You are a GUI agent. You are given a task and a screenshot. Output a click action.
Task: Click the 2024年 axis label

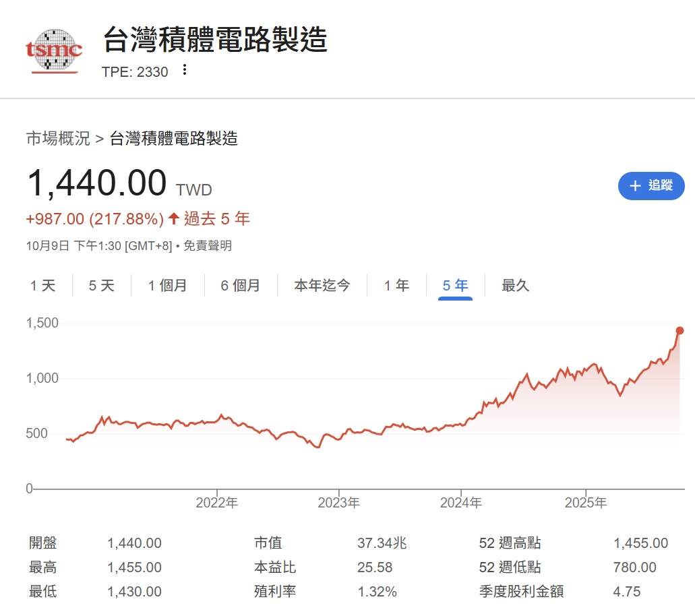tap(460, 503)
